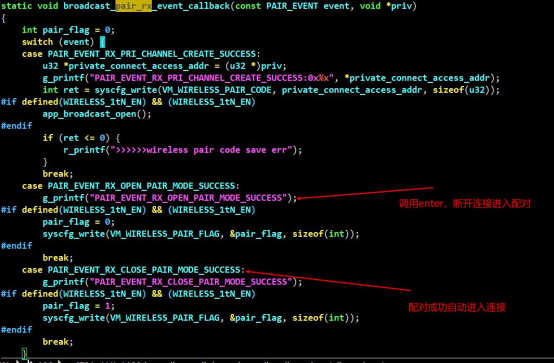Click "case PAIR_EVENT_RX_PRI_CHANNEL_CREATE_SUCCESS:" label

141,54
